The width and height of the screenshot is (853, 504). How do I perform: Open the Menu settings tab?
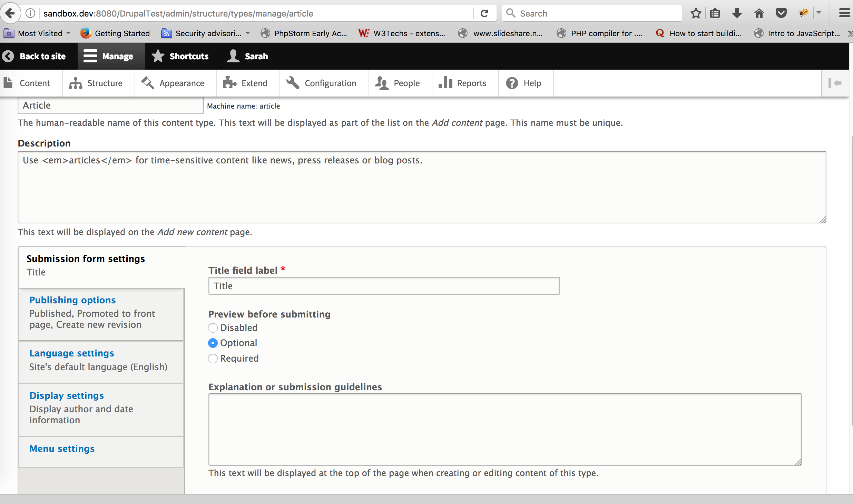tap(62, 448)
